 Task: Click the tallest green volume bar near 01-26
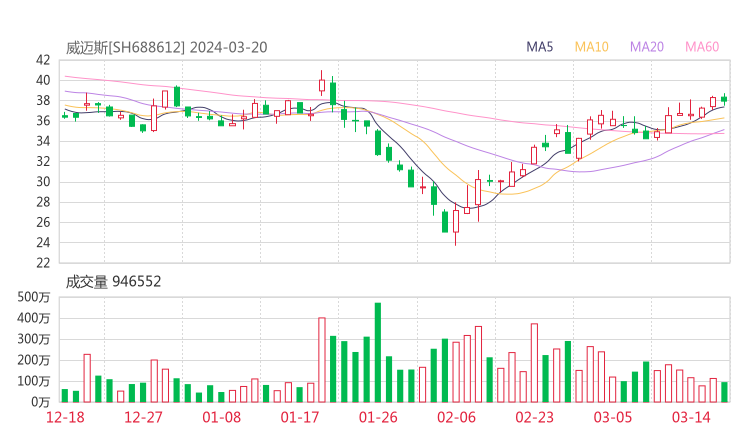pyautogui.click(x=378, y=353)
